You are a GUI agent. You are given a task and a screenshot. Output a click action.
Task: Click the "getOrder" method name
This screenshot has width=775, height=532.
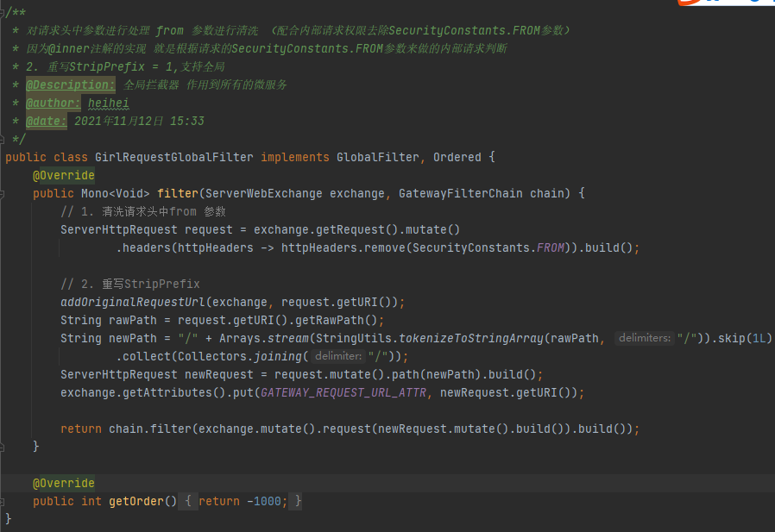(x=135, y=501)
